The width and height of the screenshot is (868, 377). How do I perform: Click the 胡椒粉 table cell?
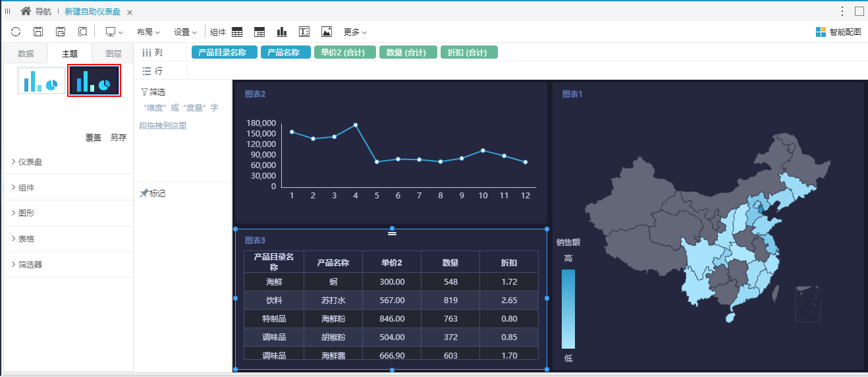(333, 337)
